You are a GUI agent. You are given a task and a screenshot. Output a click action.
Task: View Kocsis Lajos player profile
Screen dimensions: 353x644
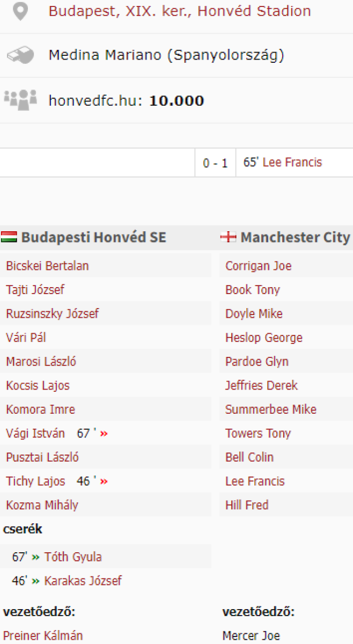click(x=38, y=386)
